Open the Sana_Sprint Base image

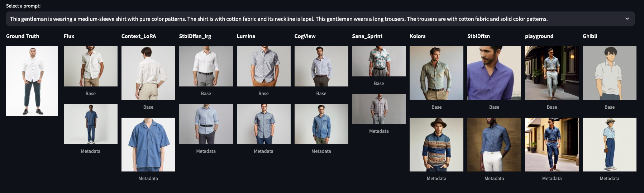[379, 61]
